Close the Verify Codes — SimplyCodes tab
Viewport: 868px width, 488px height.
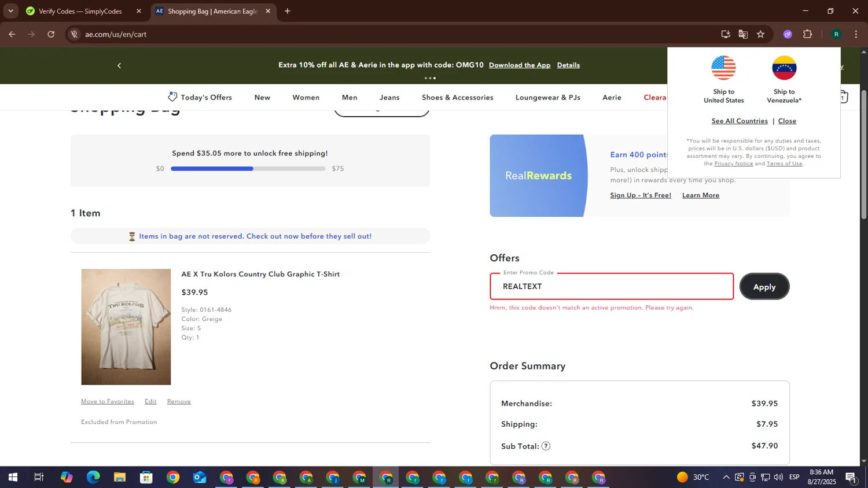point(139,11)
